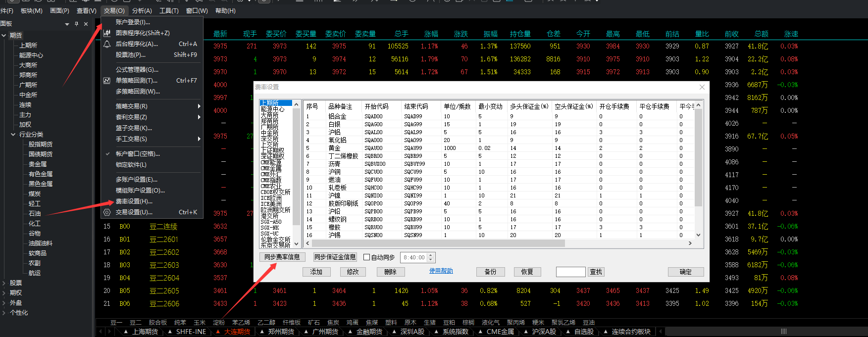Click the candlestick icon beside 图表程序化

click(106, 33)
